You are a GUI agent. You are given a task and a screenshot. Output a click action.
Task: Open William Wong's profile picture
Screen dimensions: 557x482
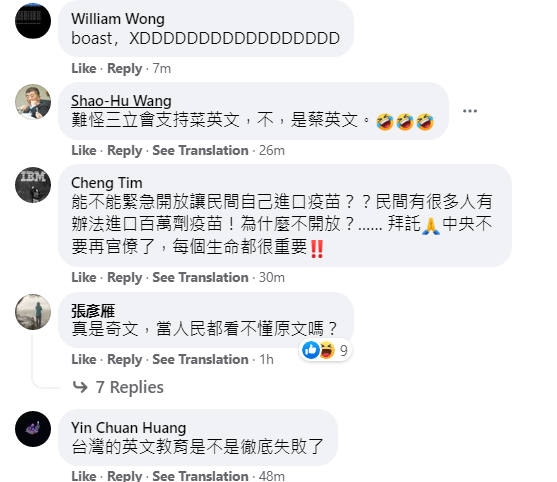click(x=33, y=21)
